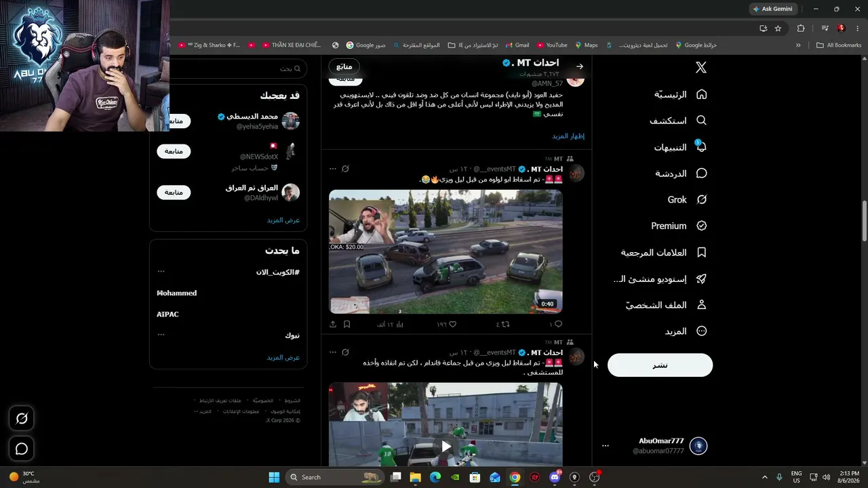The height and width of the screenshot is (488, 868).
Task: Share the ابو لولوه tweet
Action: point(333,325)
